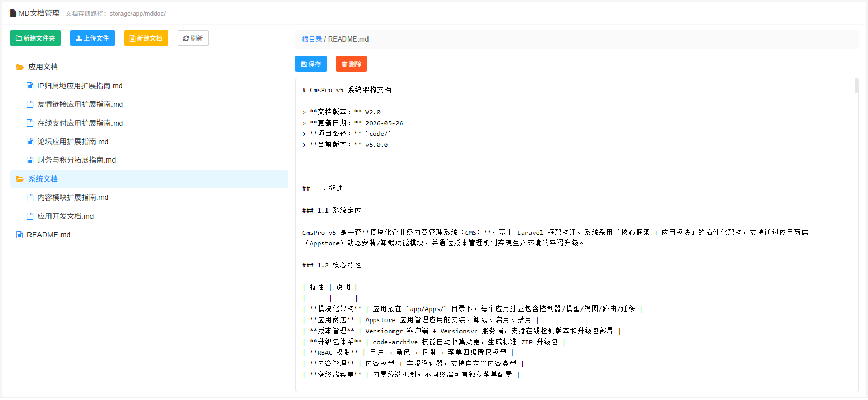
Task: Open 友情链接应用扩展指南.md
Action: point(80,104)
